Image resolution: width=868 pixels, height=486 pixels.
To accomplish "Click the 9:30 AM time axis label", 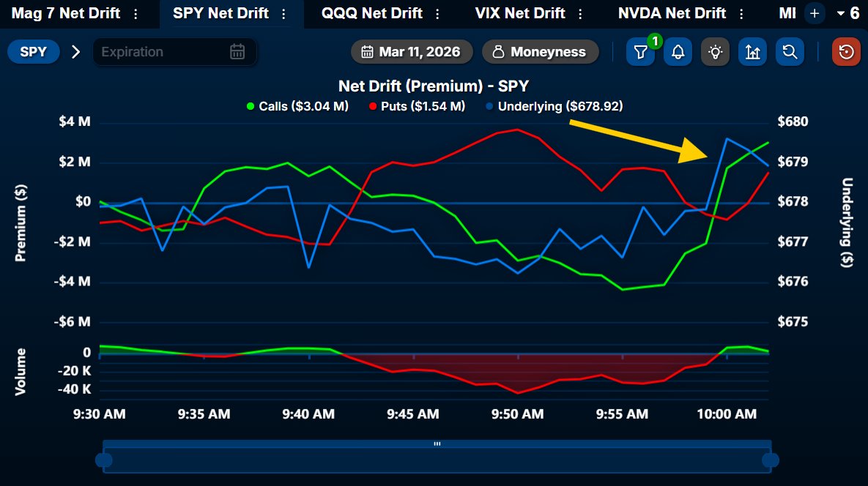I will (100, 414).
